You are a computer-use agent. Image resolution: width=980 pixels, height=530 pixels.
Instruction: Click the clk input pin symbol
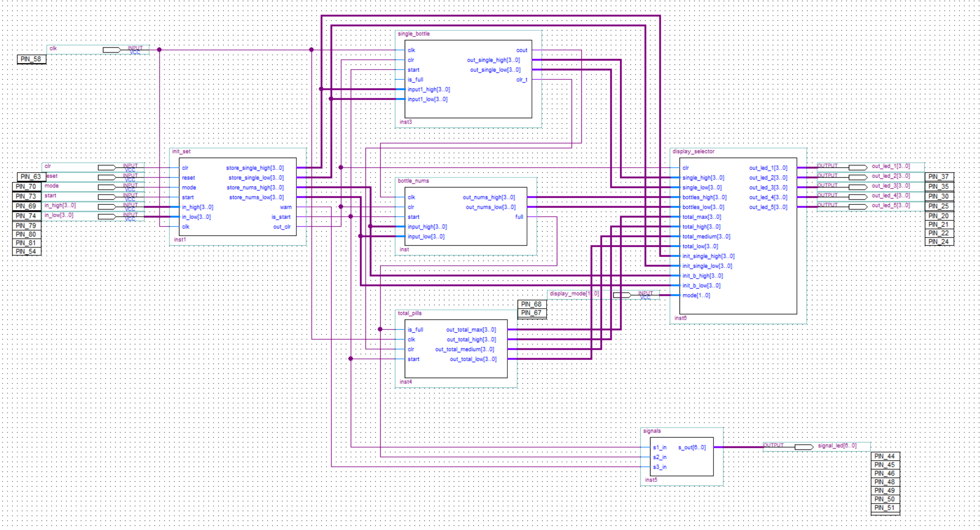pos(112,50)
